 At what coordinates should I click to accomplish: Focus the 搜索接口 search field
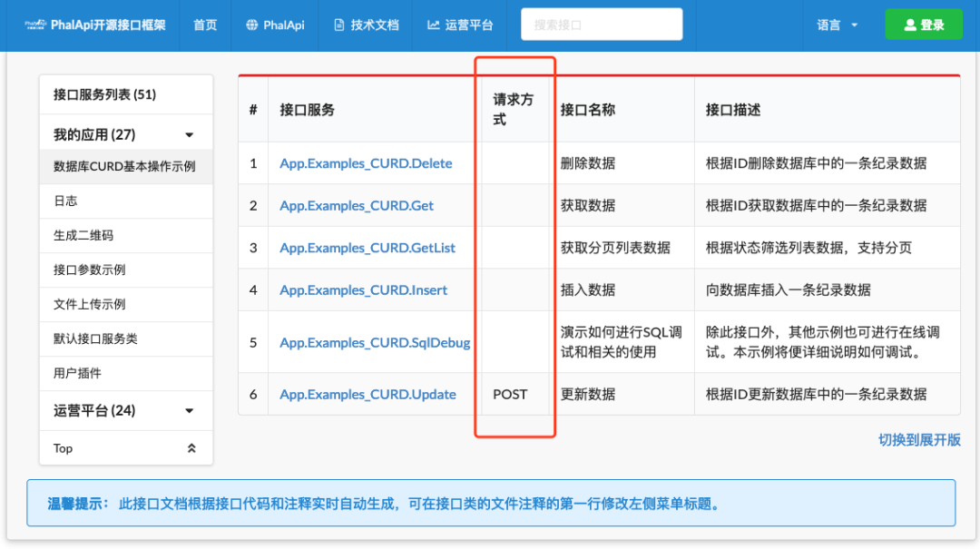(x=602, y=25)
